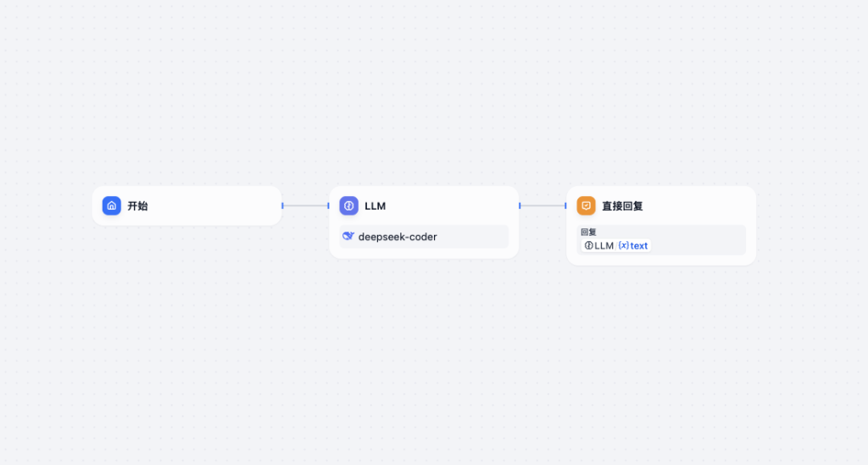868x465 pixels.
Task: Select the connector line between 开始 and LLM
Action: [305, 205]
